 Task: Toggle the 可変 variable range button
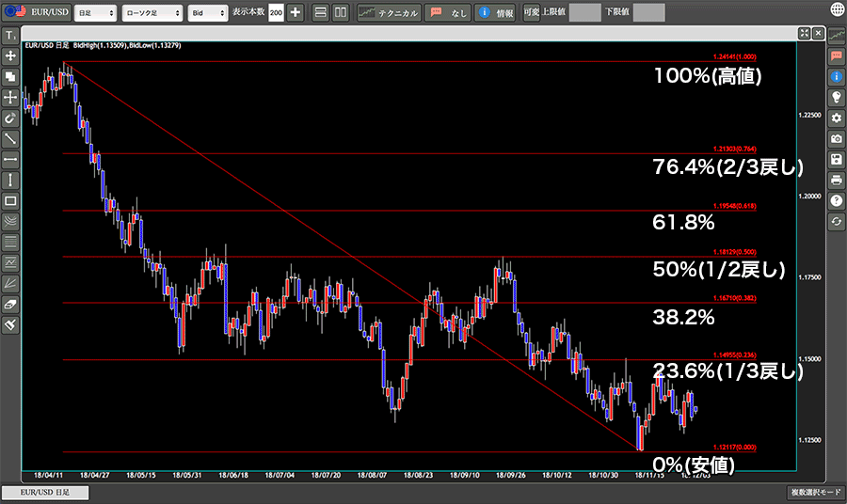(x=531, y=13)
